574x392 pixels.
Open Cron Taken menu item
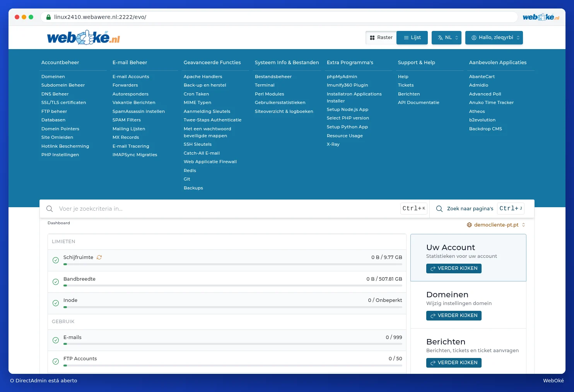coord(196,94)
